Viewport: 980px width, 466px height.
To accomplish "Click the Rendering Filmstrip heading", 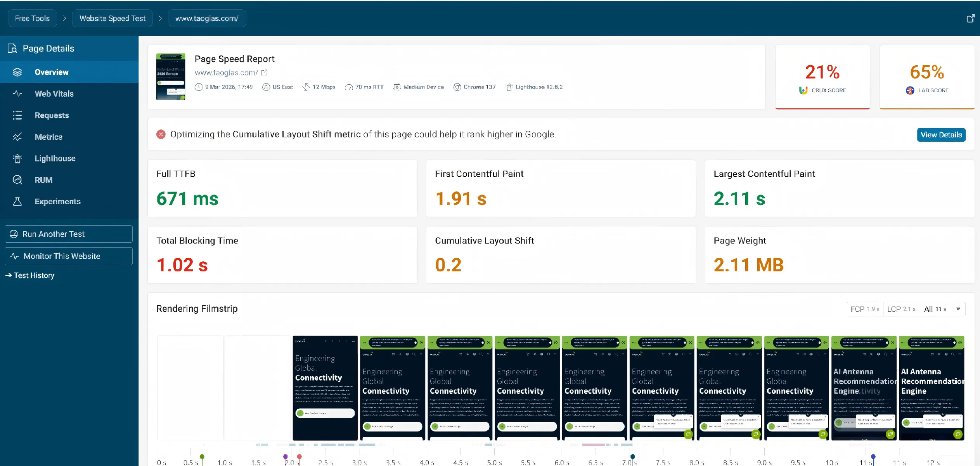I will 197,309.
